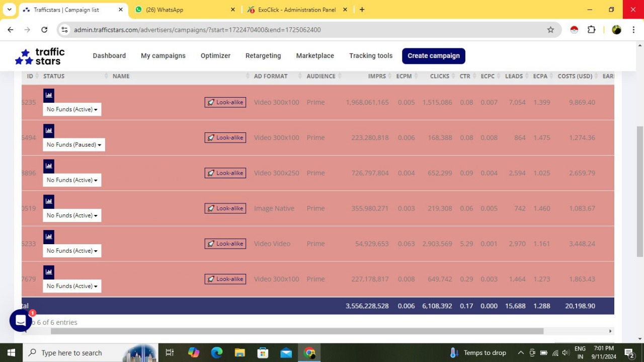Open the Optimizer menu item
Image resolution: width=644 pixels, height=362 pixels.
point(215,56)
